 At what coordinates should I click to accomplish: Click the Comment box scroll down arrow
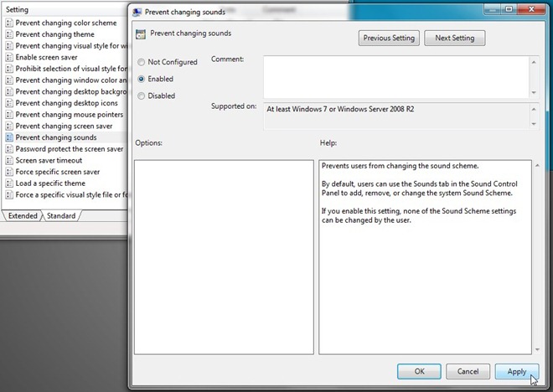coord(534,93)
